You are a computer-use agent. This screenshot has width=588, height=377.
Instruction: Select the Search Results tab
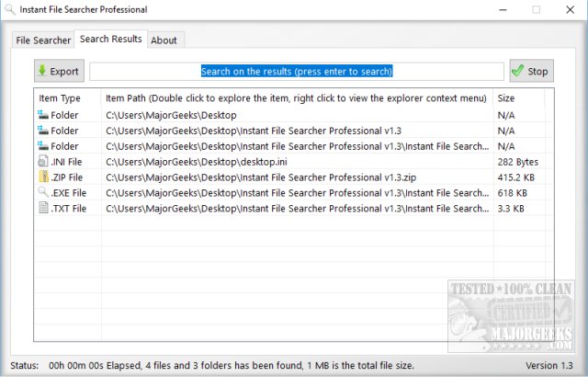pyautogui.click(x=110, y=39)
